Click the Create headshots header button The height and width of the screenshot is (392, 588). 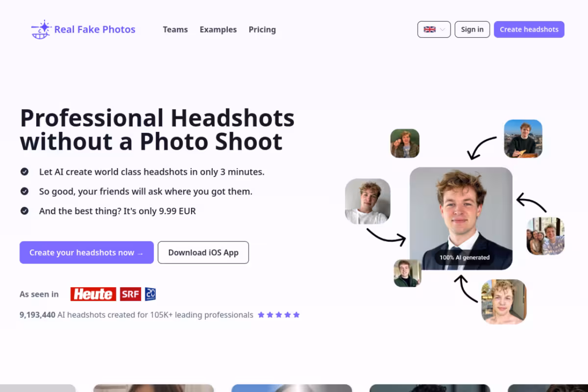(529, 29)
